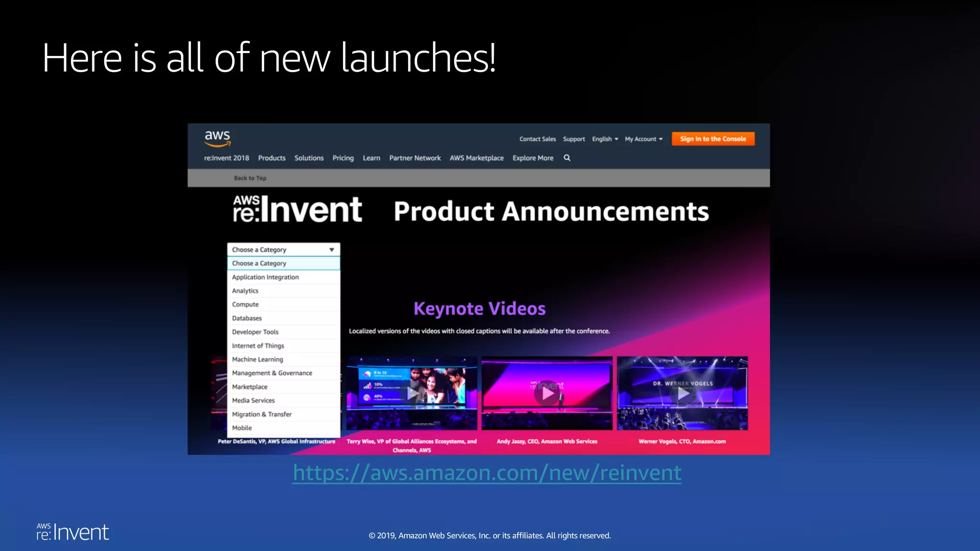Select Databases category
The height and width of the screenshot is (551, 980).
pyautogui.click(x=284, y=318)
